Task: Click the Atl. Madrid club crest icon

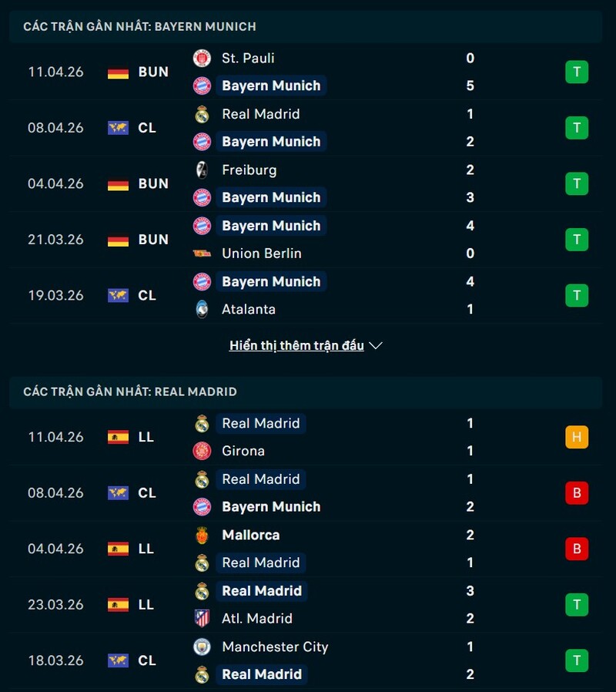Action: point(202,619)
